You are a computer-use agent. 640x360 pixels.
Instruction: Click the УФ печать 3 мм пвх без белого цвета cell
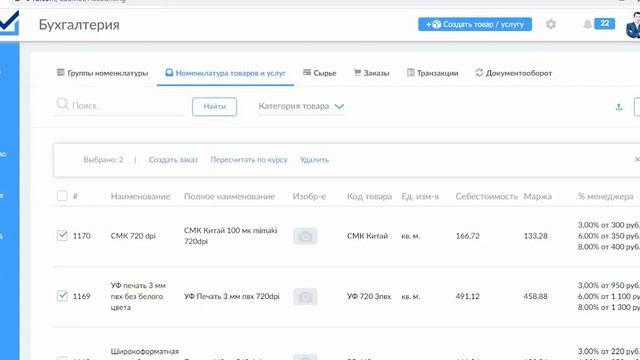(x=138, y=296)
